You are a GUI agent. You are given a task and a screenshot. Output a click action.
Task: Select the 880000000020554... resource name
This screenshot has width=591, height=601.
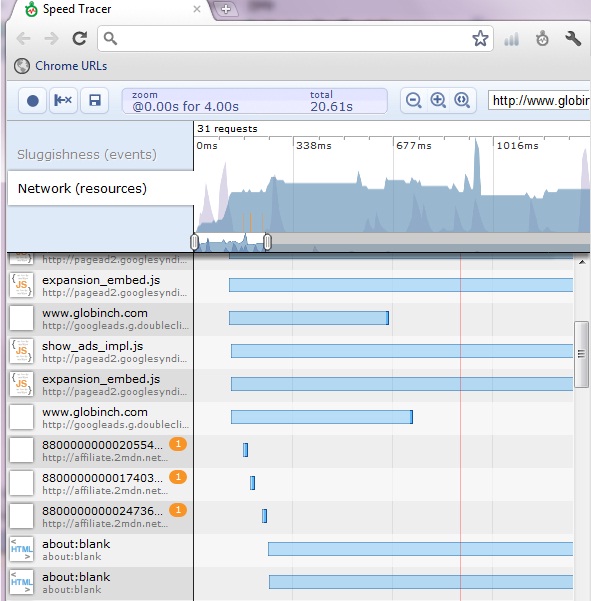pyautogui.click(x=102, y=445)
